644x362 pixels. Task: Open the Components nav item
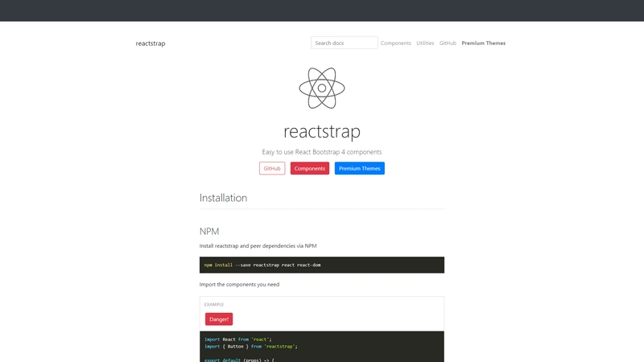pos(395,43)
